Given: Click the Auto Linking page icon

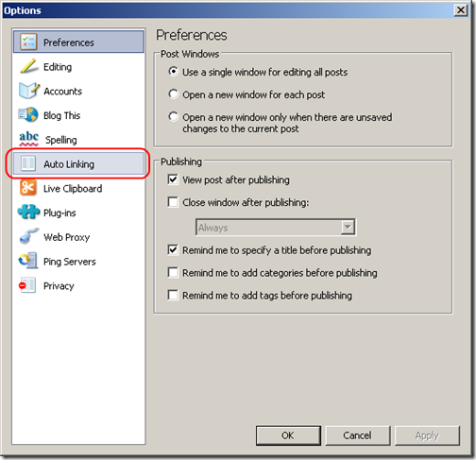Looking at the screenshot, I should coord(28,163).
